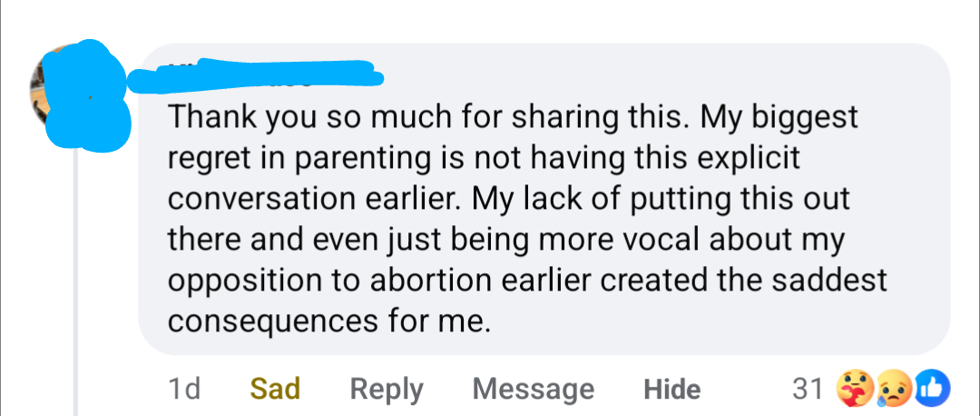Message the commenter
Image resolution: width=980 pixels, height=416 pixels.
534,389
